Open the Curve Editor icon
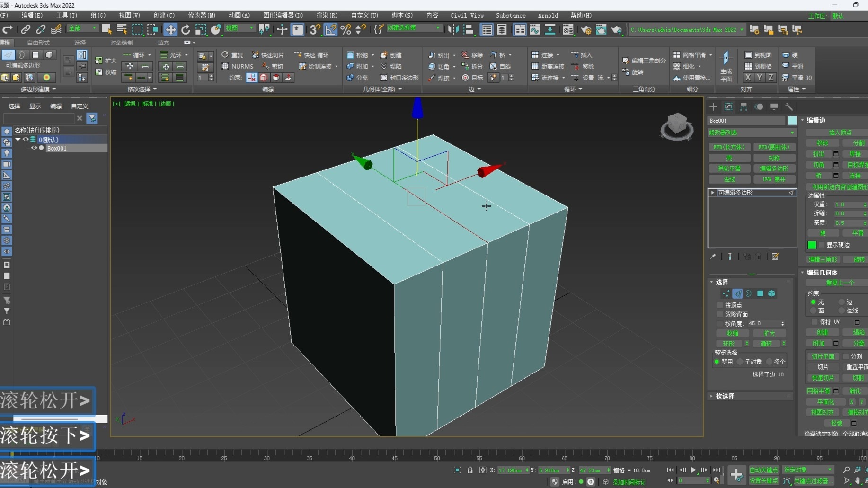Image resolution: width=868 pixels, height=488 pixels. [x=535, y=29]
